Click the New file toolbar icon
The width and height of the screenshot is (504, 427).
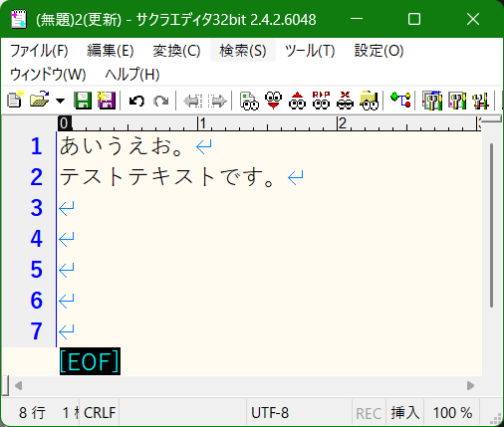point(15,100)
